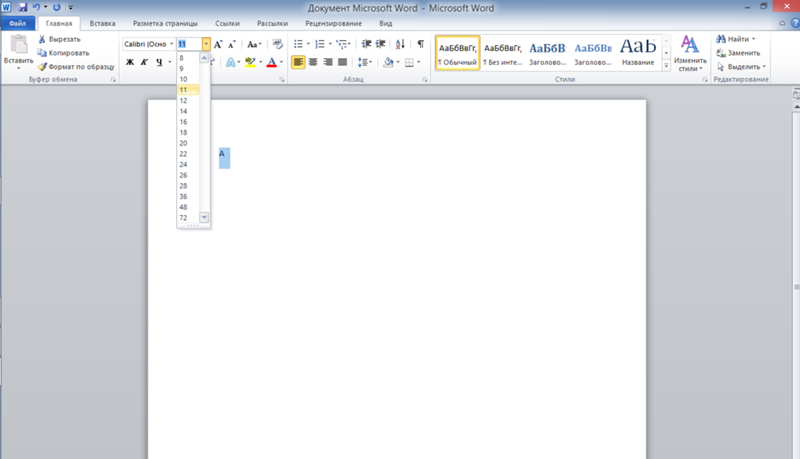Screen dimensions: 800x459
Task: Choose font size 8 from list
Action: click(188, 58)
